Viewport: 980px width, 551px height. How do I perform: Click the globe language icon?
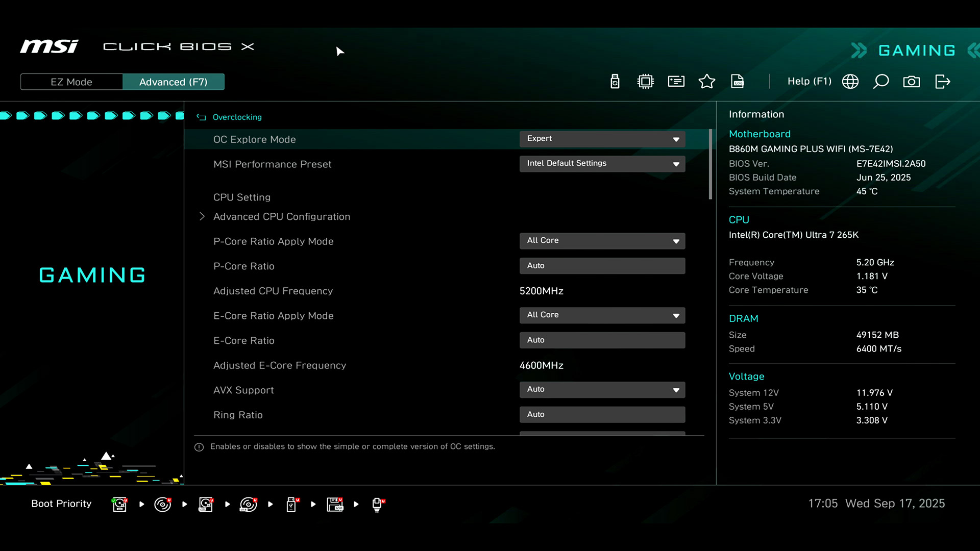pos(850,82)
